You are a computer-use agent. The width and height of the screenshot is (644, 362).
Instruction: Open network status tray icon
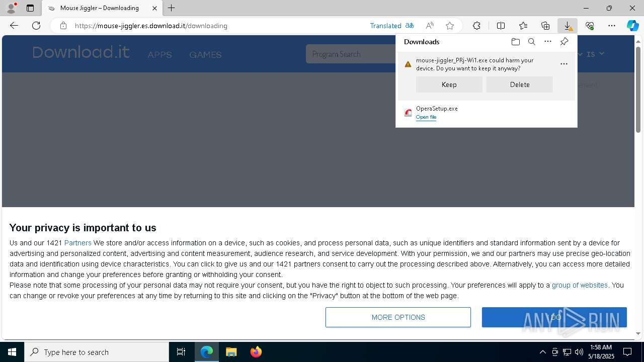tap(567, 352)
